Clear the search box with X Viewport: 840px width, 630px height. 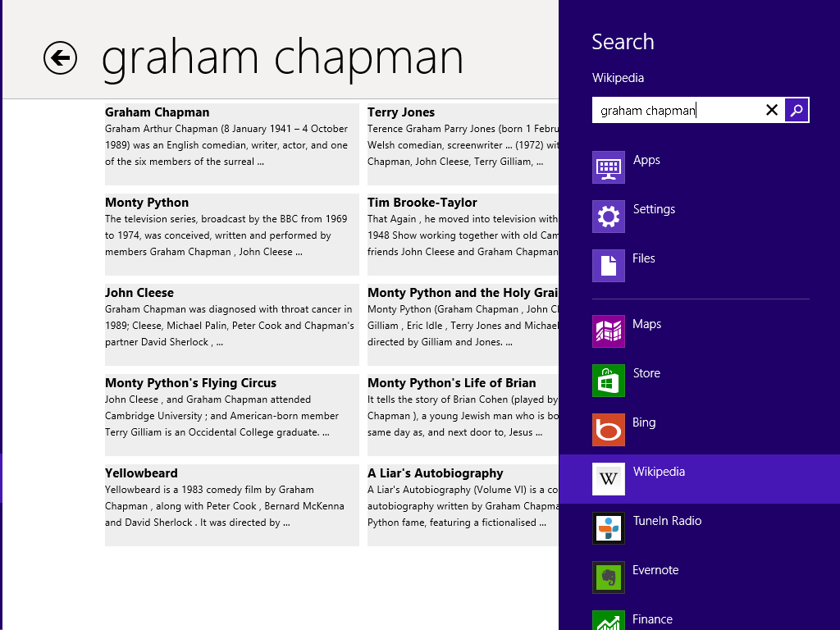[x=771, y=110]
